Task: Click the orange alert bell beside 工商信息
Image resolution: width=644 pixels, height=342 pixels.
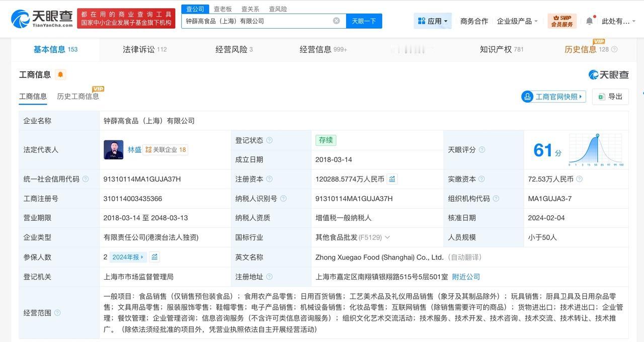Action: (x=60, y=75)
